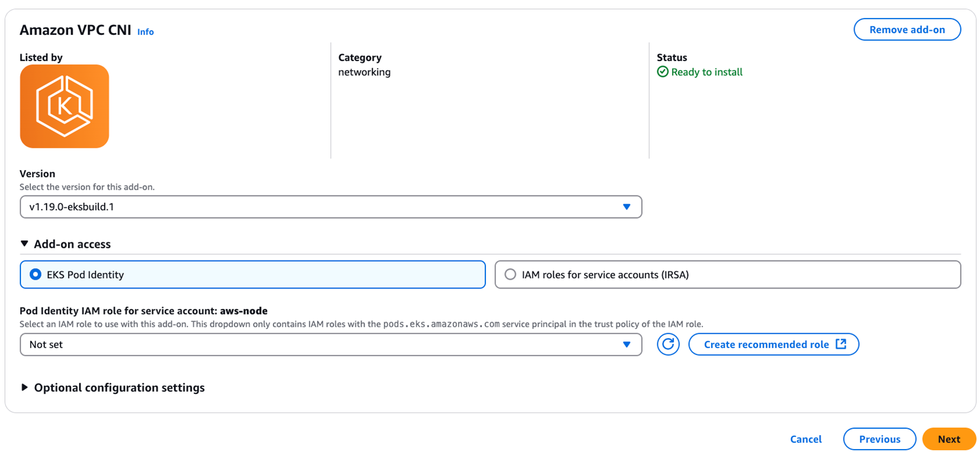980x452 pixels.
Task: Select IAM roles for service accounts (IRSA)
Action: click(727, 274)
